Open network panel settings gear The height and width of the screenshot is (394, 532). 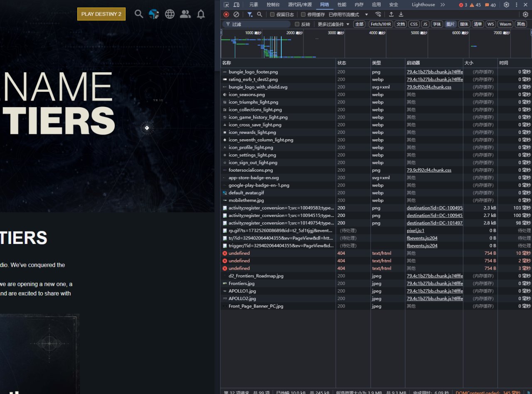point(525,14)
